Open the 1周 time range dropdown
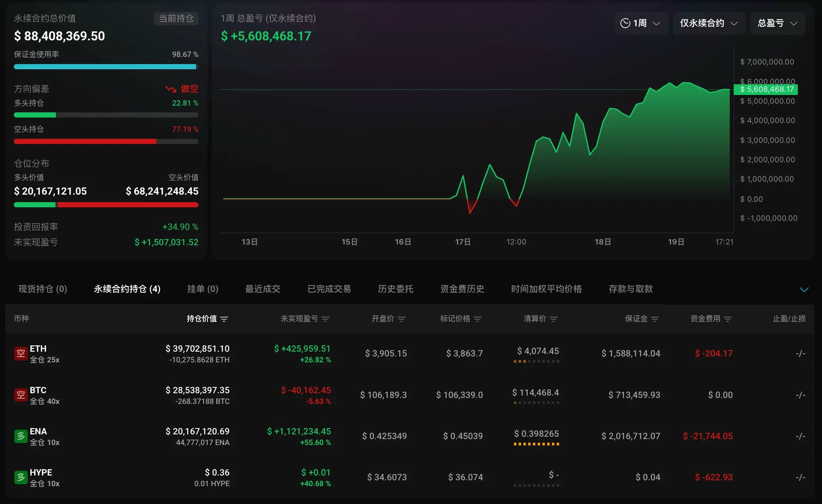Viewport: 822px width, 504px height. (640, 23)
